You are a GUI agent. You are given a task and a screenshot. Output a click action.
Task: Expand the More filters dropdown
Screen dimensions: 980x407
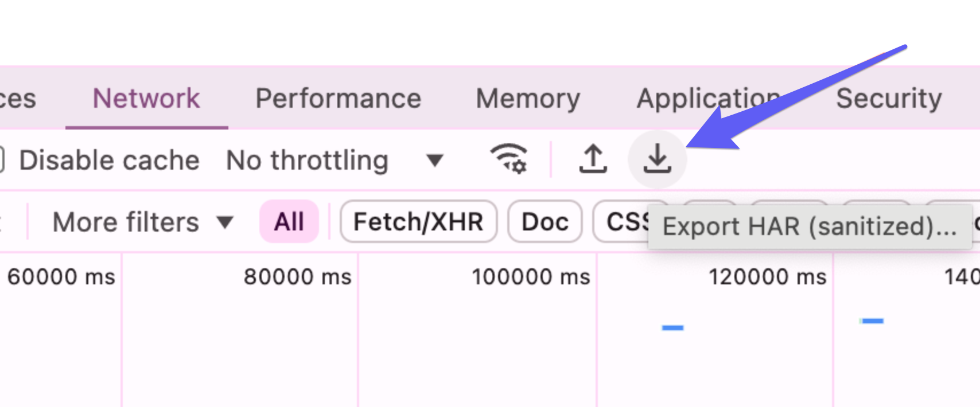[143, 222]
